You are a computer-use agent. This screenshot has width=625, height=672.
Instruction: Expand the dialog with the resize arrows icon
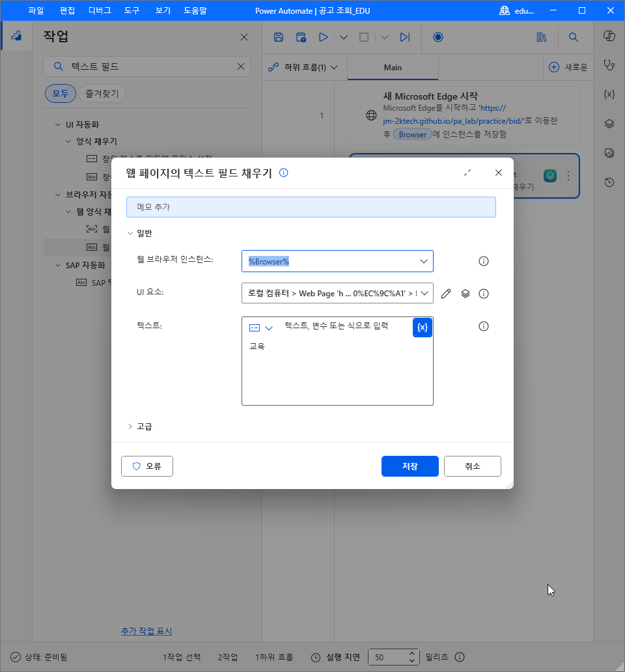click(467, 173)
